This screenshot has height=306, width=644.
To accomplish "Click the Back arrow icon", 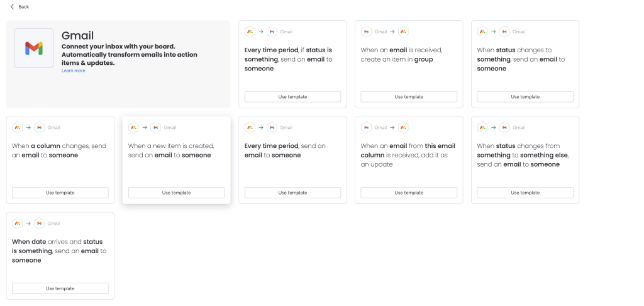I will point(13,6).
